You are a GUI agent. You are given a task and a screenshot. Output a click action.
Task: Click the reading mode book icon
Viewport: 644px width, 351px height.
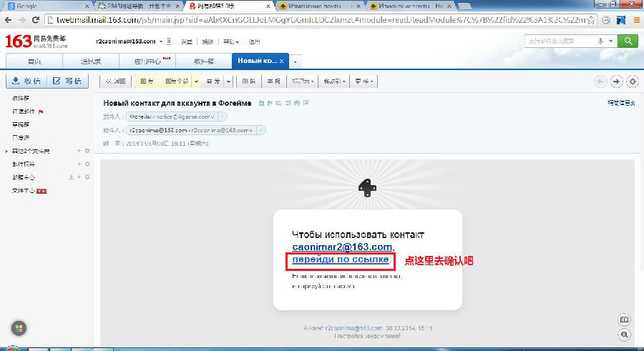625,320
